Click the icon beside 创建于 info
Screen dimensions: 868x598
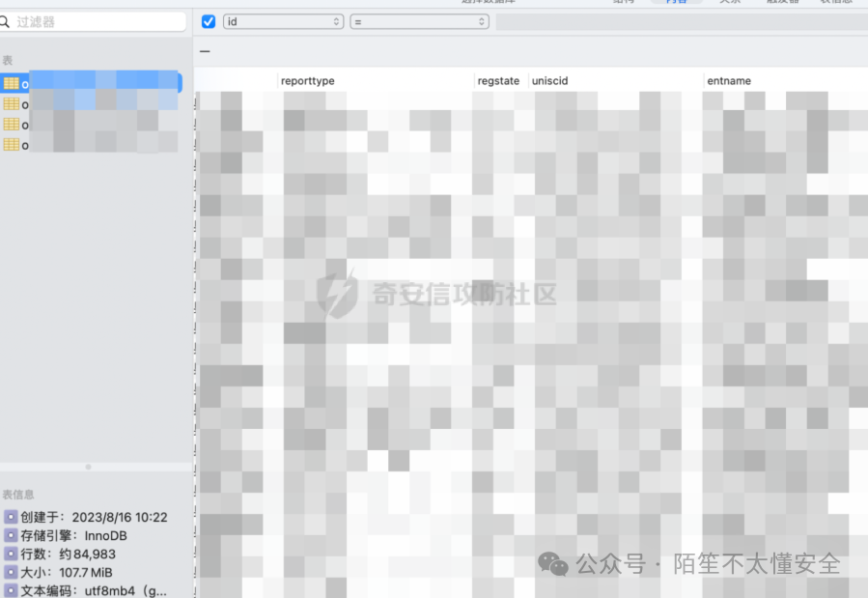pos(11,517)
